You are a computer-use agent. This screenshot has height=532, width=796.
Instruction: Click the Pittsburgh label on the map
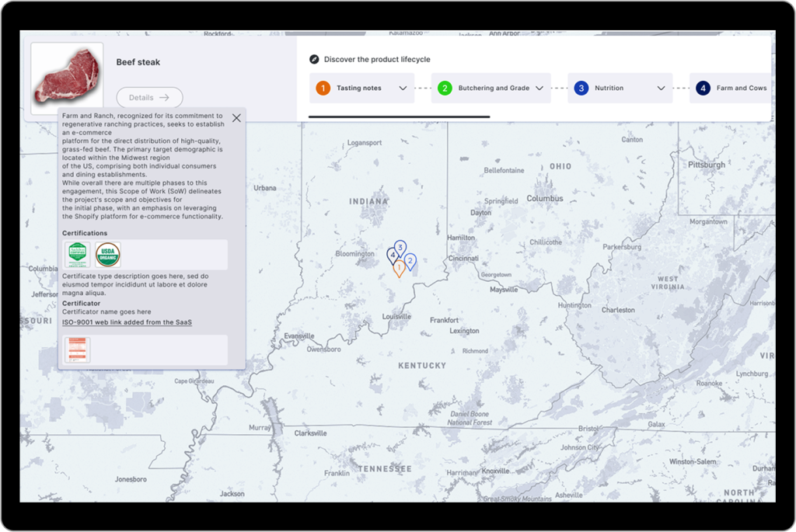pyautogui.click(x=707, y=165)
